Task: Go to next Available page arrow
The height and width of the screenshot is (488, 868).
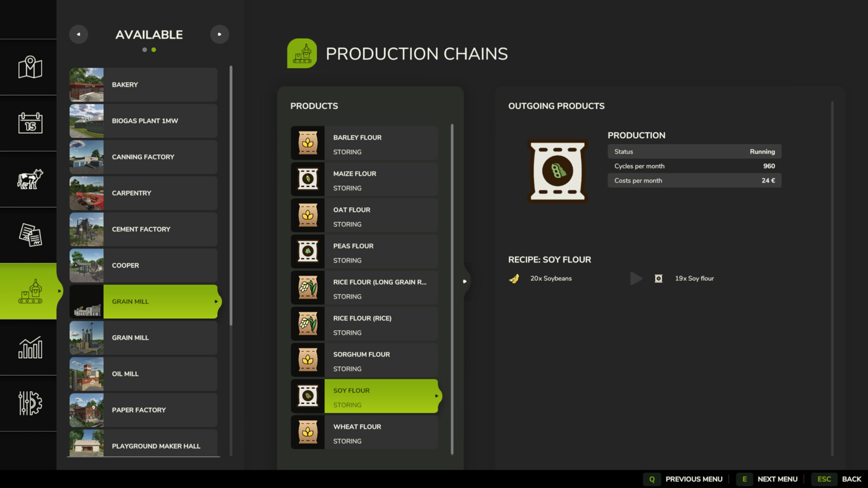Action: click(x=219, y=34)
